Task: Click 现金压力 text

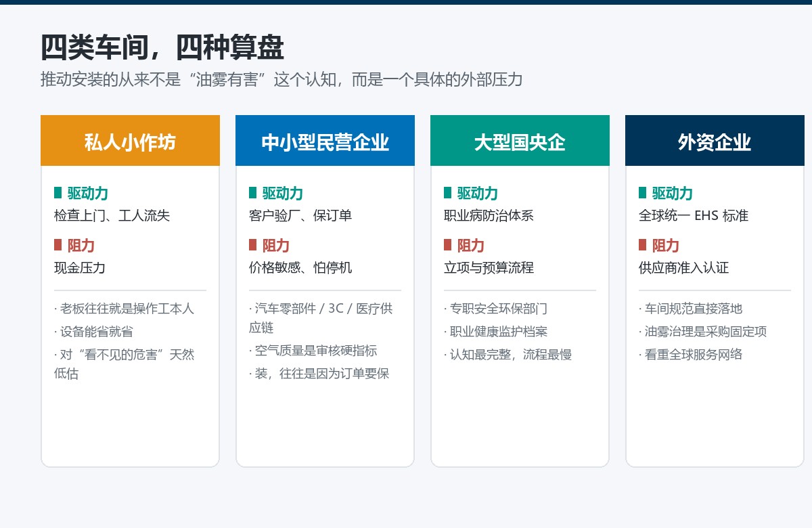Action: [80, 267]
